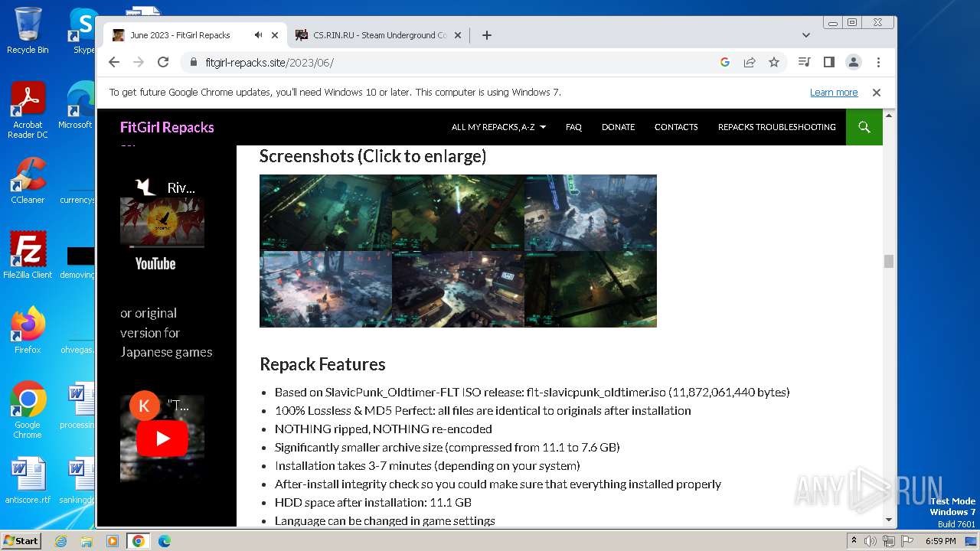Bookmark this page with the star
Viewport: 980px width, 551px height.
coord(774,62)
